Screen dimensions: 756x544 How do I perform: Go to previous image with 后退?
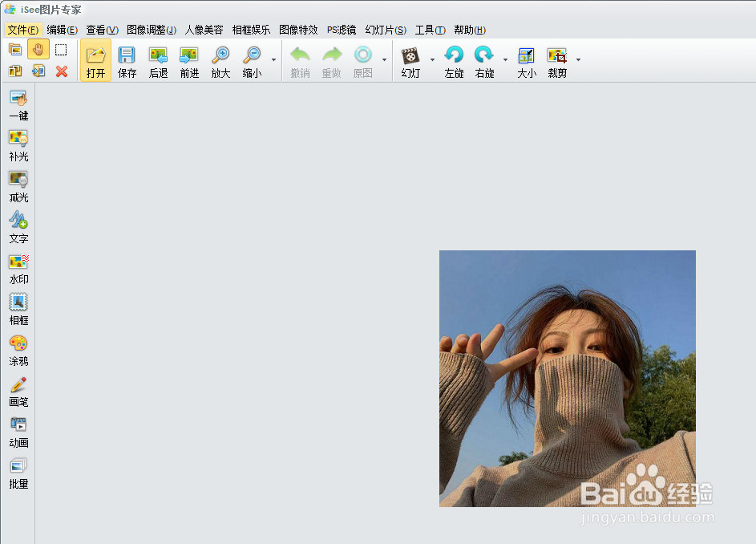pyautogui.click(x=158, y=61)
